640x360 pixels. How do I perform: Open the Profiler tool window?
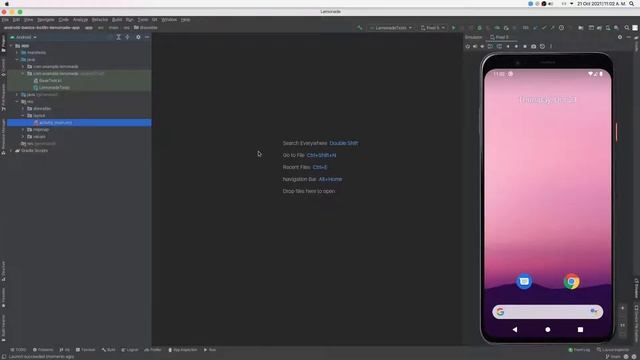click(x=153, y=350)
